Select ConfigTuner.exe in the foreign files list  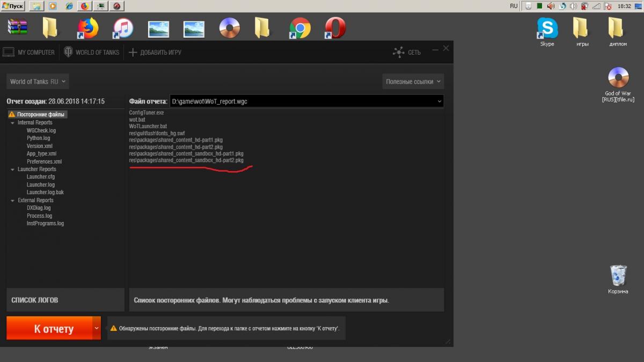pyautogui.click(x=147, y=113)
